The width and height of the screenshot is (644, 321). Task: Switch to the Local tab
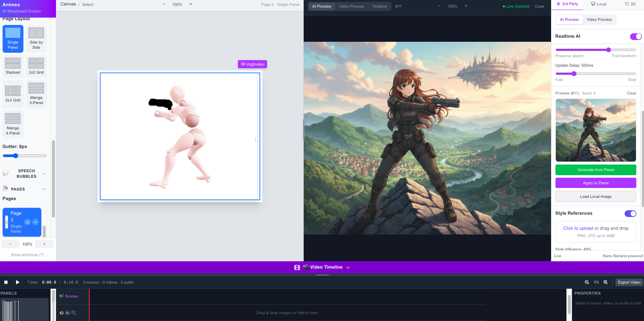[599, 4]
